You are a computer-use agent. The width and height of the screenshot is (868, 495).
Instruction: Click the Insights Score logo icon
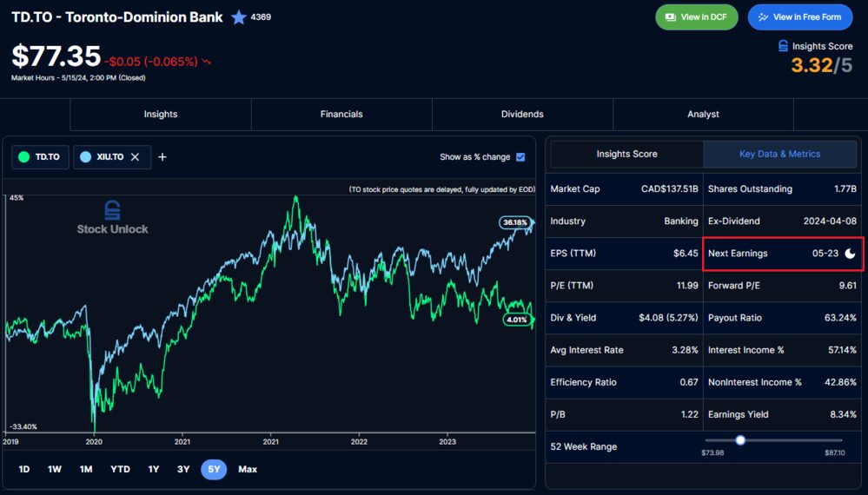click(x=783, y=46)
